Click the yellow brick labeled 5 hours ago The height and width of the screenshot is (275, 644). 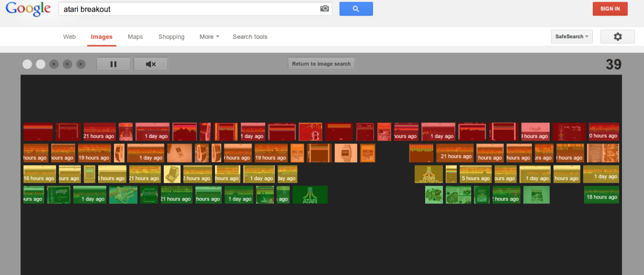click(x=476, y=174)
